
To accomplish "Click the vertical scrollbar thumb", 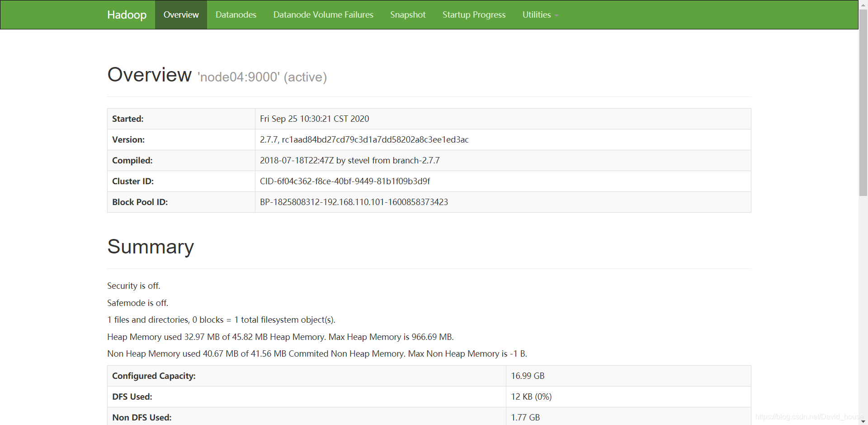I will (863, 102).
